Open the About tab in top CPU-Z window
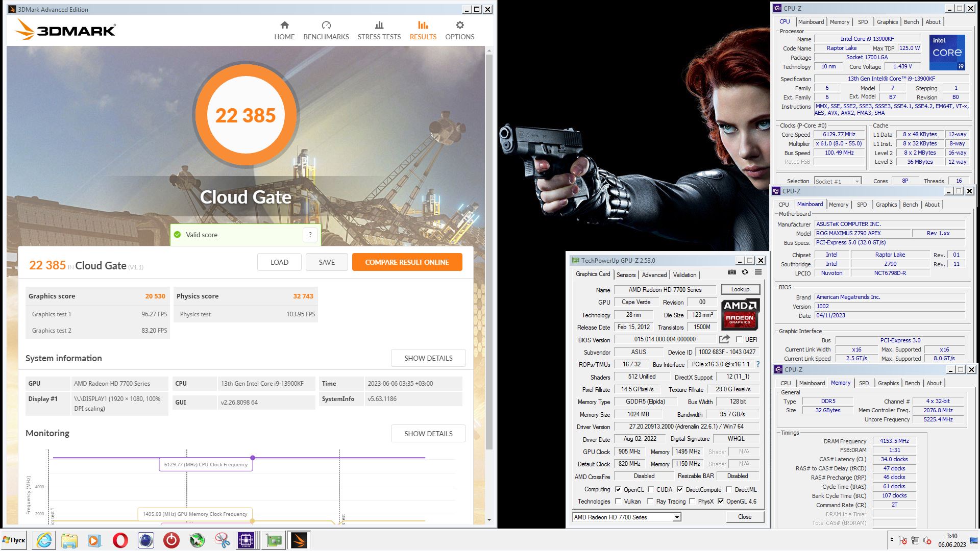The width and height of the screenshot is (980, 551). point(933,22)
